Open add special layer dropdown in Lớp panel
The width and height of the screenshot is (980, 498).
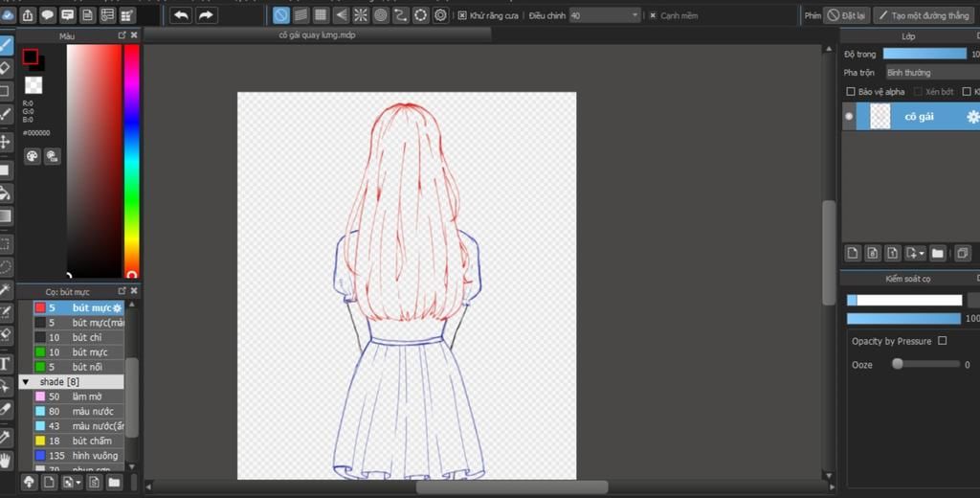922,254
